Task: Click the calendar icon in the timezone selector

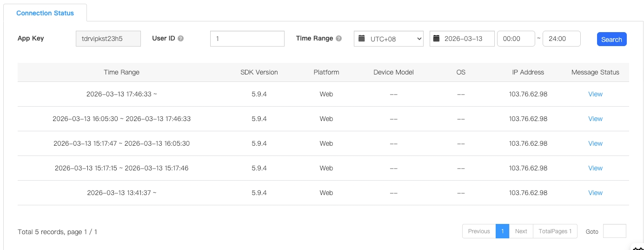Action: click(361, 39)
